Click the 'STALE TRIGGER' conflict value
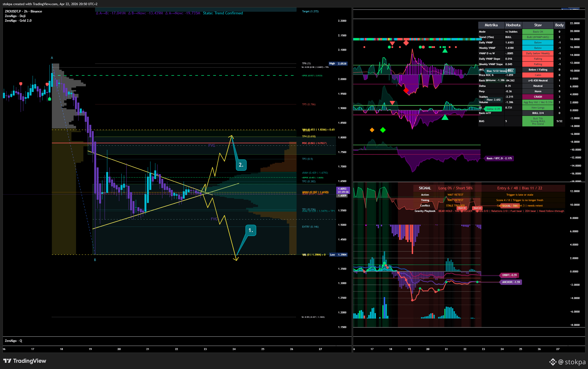Screen dimensions: 588x369 pyautogui.click(x=455, y=206)
